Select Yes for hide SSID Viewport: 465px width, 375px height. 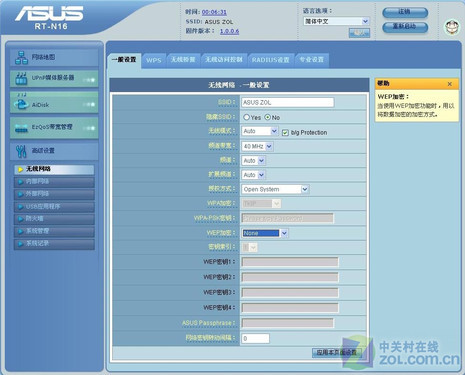click(x=246, y=117)
